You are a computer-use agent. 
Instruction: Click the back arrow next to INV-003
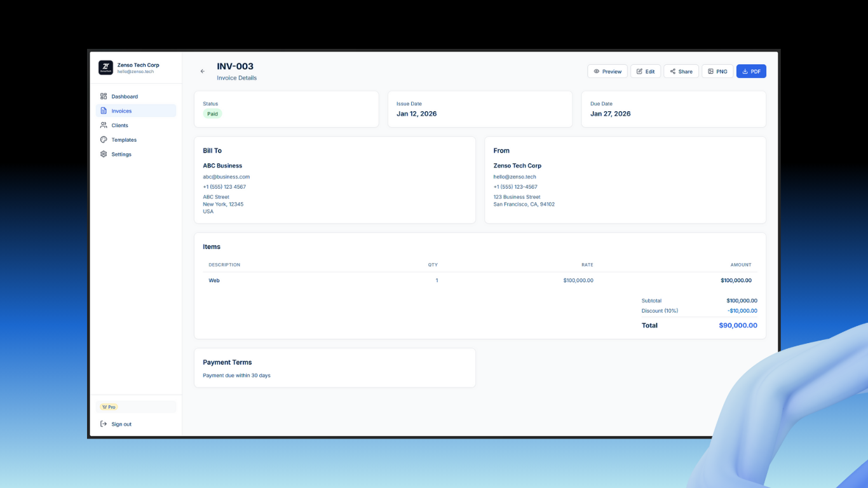(202, 71)
